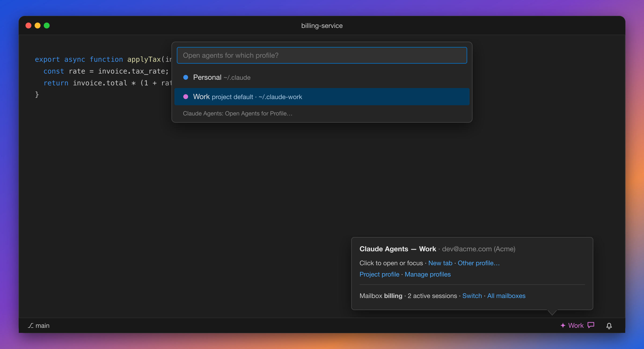
Task: Focus the 'Open agents for which profile?' field
Action: 322,55
